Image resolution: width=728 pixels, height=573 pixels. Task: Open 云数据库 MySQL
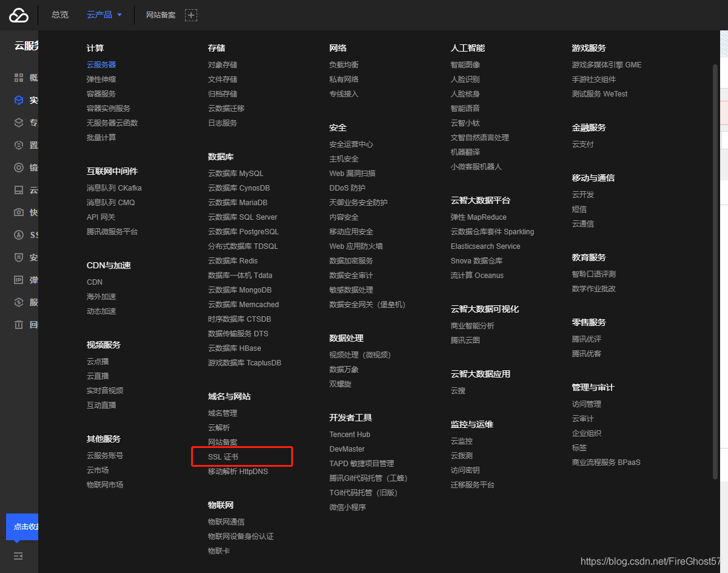(x=236, y=173)
